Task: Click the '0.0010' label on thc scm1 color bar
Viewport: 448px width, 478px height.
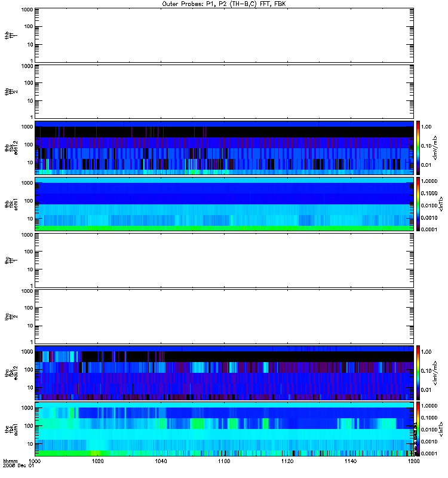Action: [x=429, y=442]
